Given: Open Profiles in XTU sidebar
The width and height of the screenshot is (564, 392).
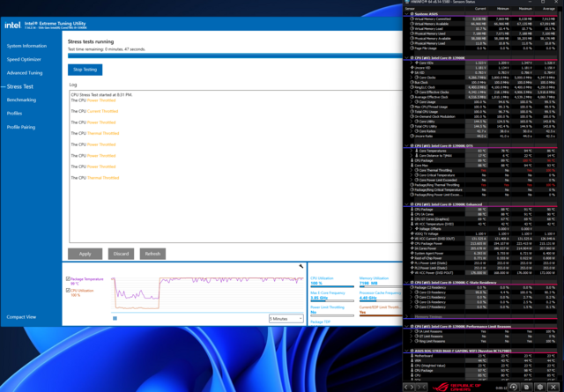Looking at the screenshot, I should (x=14, y=114).
